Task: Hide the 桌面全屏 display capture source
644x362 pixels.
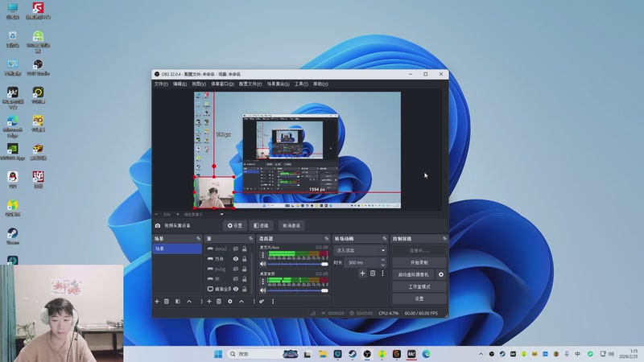Action: coord(236,289)
